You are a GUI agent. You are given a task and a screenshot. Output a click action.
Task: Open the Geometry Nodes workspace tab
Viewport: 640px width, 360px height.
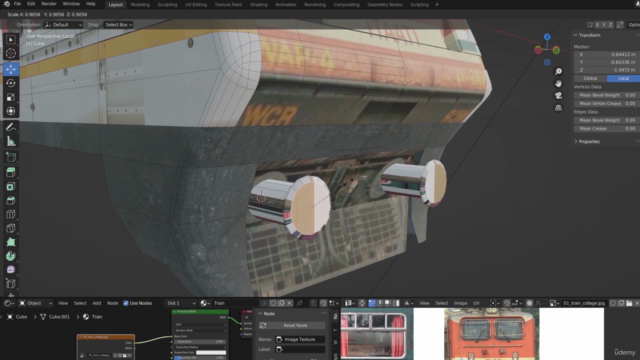point(384,4)
